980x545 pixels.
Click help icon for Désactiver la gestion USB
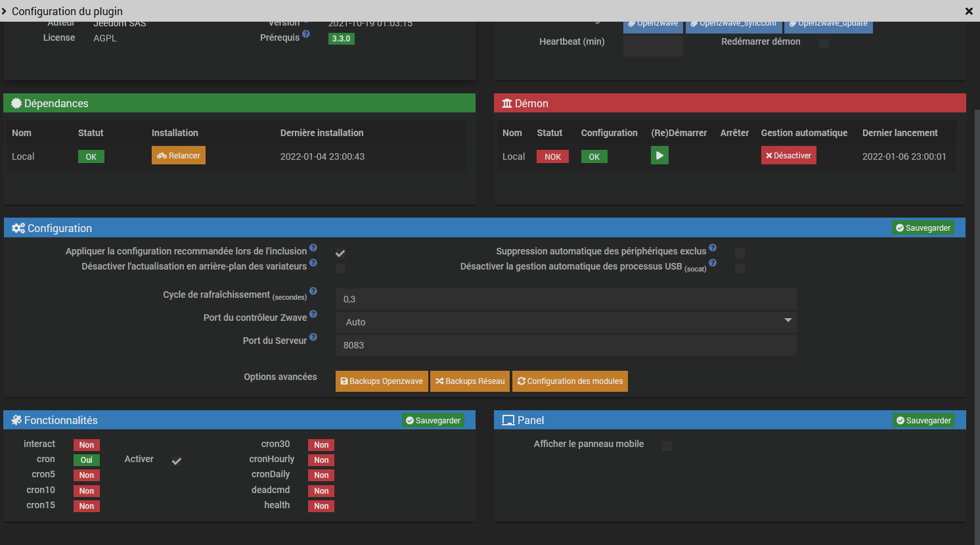pyautogui.click(x=713, y=263)
